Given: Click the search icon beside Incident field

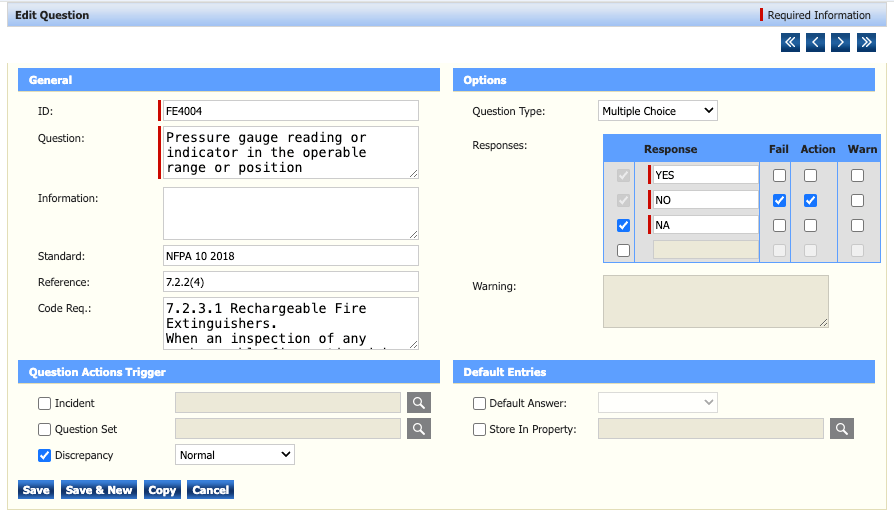Looking at the screenshot, I should tap(419, 403).
